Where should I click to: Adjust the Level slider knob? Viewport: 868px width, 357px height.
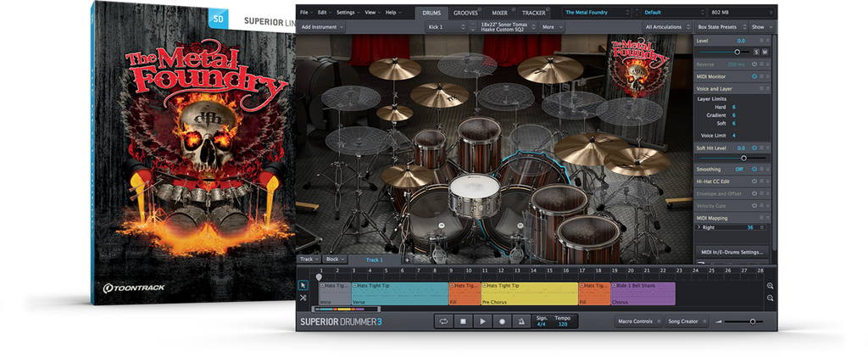pos(737,52)
